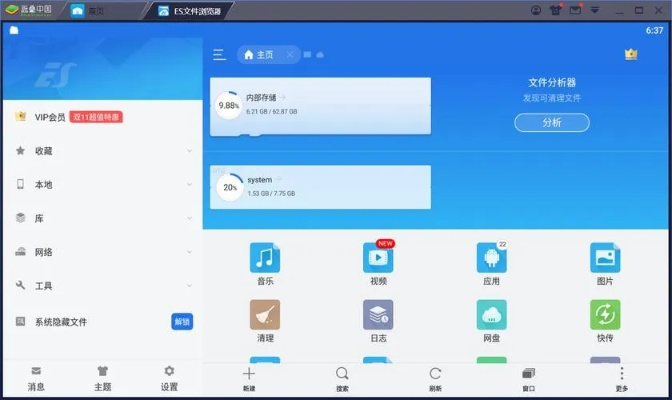This screenshot has width=672, height=400.
Task: Open 设置 in the sidebar bottom bar
Action: point(169,377)
